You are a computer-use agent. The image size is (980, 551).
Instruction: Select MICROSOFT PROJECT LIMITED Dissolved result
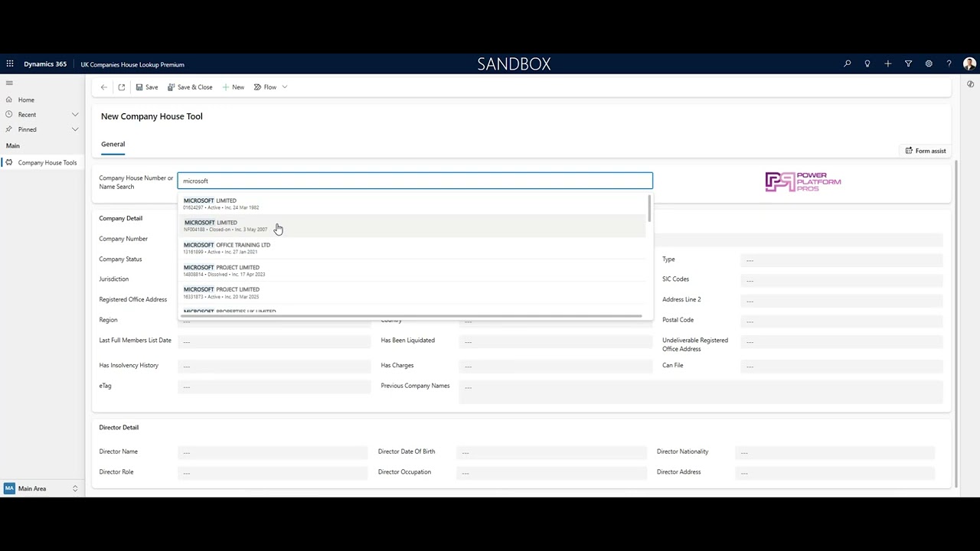pyautogui.click(x=413, y=270)
